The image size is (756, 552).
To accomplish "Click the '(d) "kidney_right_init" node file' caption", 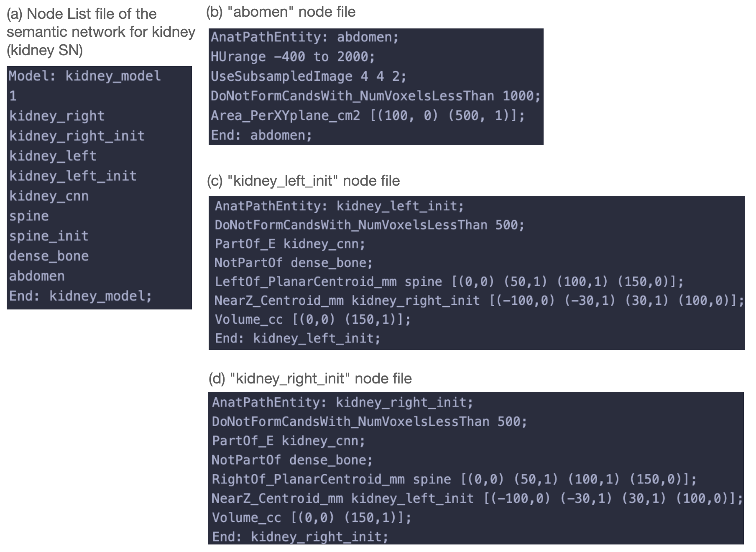I will point(310,379).
